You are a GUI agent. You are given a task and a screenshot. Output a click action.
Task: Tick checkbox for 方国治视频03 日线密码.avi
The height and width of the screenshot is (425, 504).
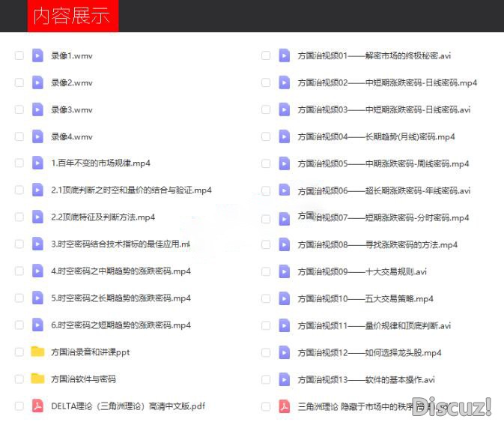click(x=266, y=109)
